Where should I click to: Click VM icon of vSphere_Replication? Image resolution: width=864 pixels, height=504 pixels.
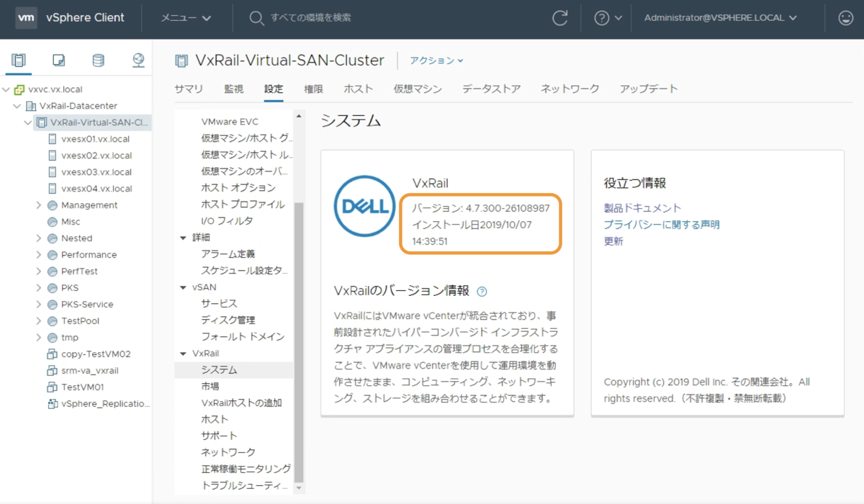(53, 404)
